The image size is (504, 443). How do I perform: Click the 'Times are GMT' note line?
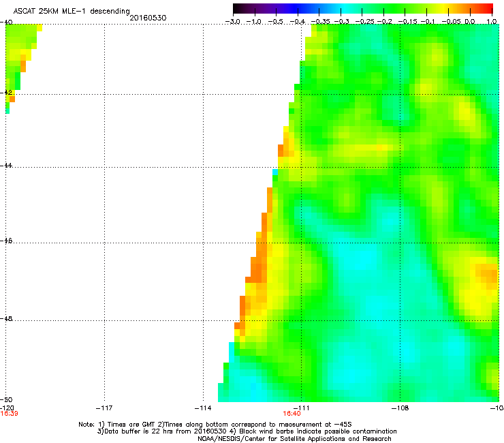point(215,425)
